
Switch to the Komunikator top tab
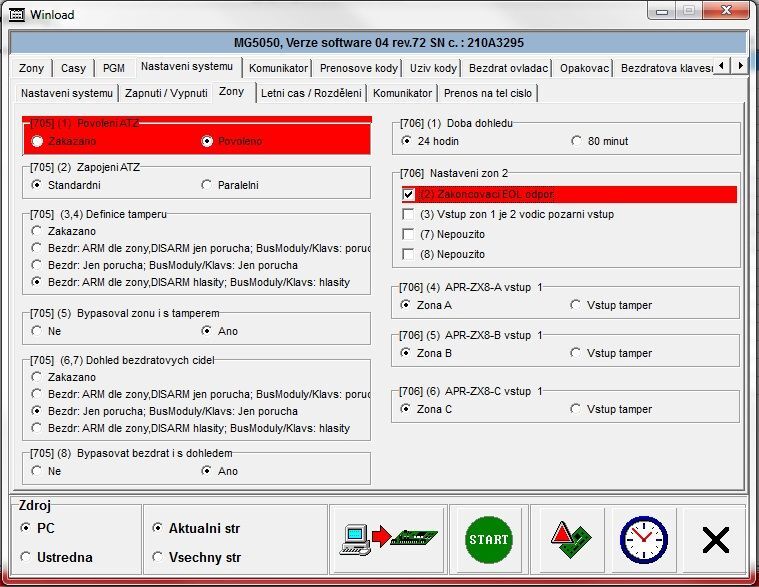(278, 68)
